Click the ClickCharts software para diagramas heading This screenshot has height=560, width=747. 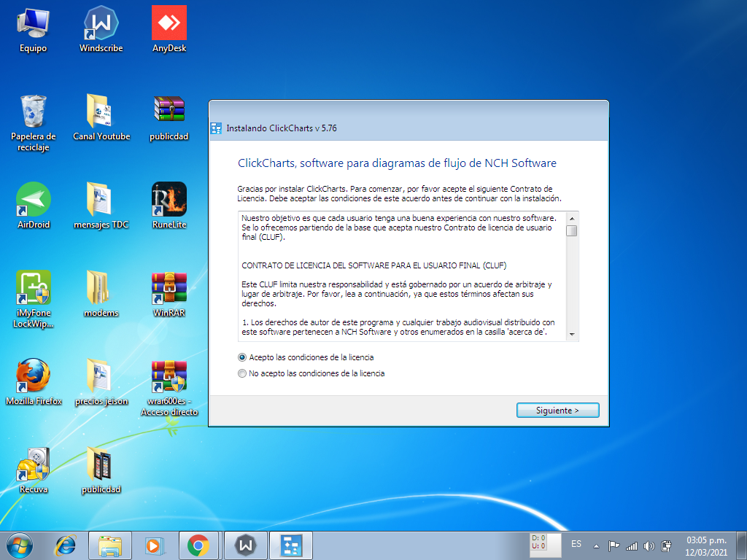pos(397,163)
